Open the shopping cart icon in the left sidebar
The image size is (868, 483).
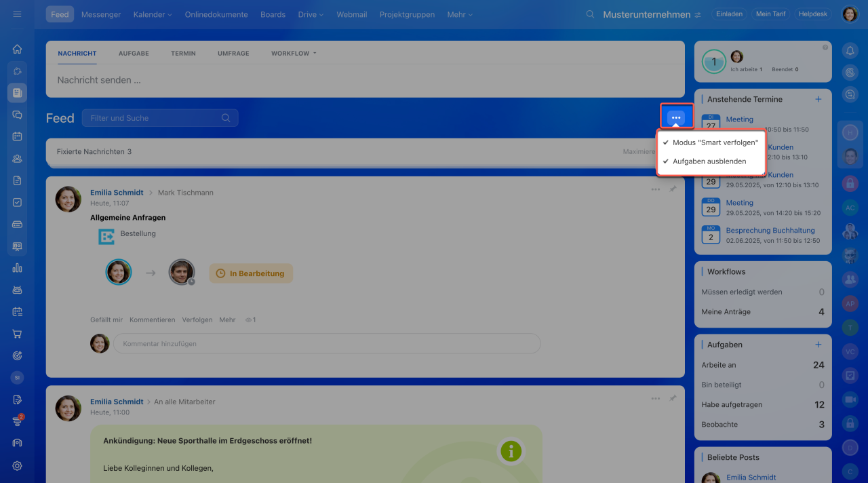pos(17,334)
